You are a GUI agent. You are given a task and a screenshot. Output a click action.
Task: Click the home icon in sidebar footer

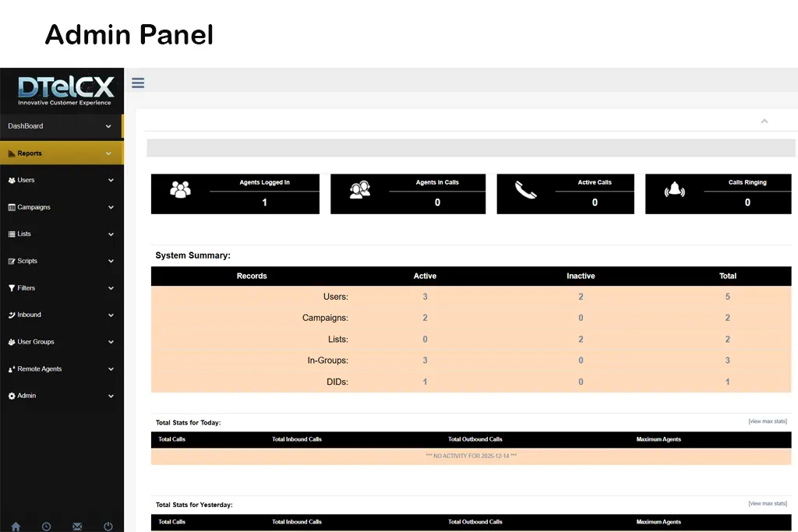tap(16, 527)
